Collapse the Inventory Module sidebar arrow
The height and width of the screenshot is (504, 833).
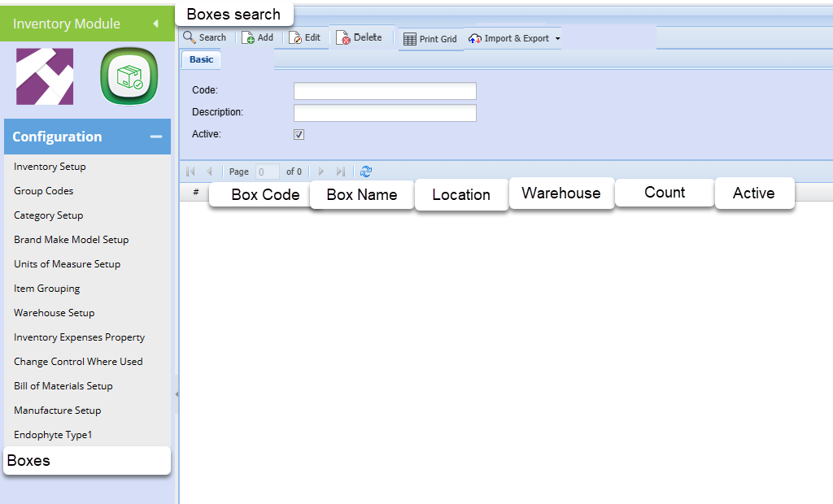pos(155,24)
